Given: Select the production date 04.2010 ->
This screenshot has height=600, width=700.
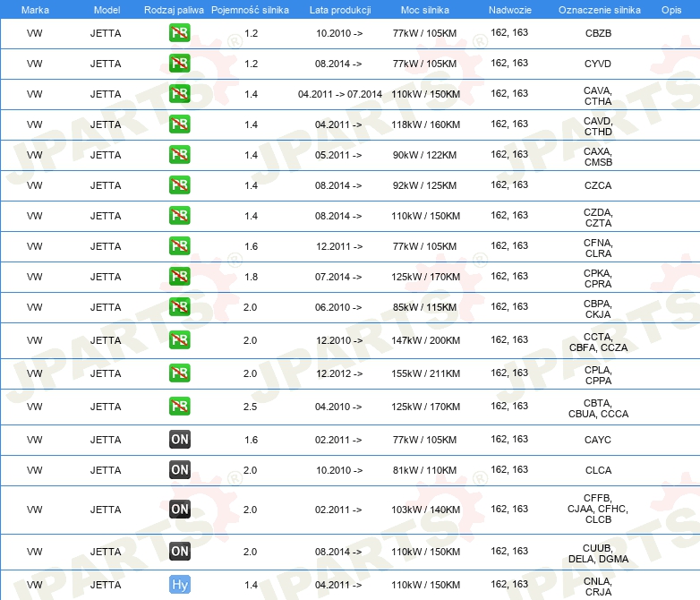Looking at the screenshot, I should (338, 407).
